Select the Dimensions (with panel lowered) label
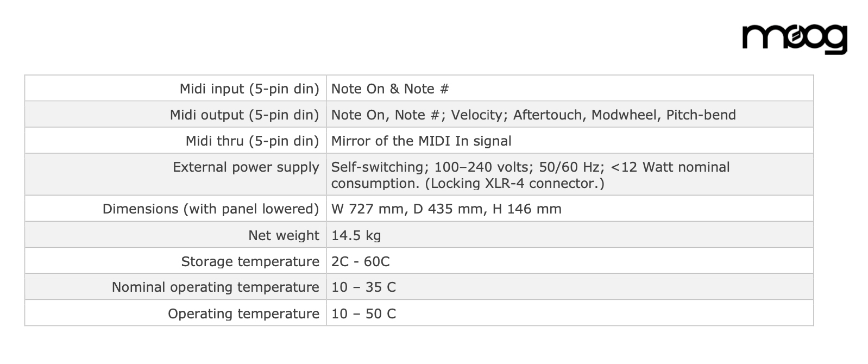 tap(211, 209)
